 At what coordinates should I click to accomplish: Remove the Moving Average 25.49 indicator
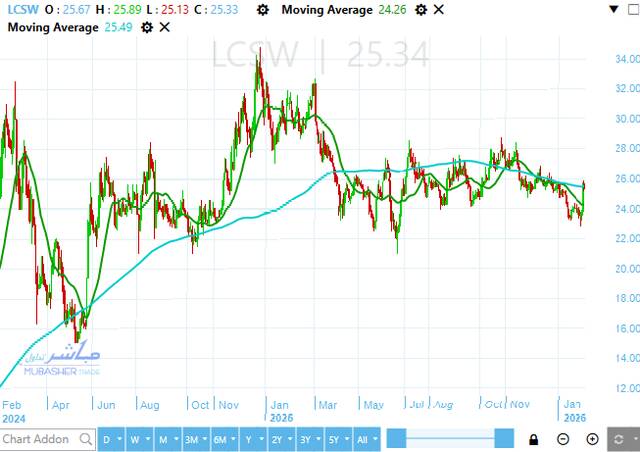pos(165,27)
